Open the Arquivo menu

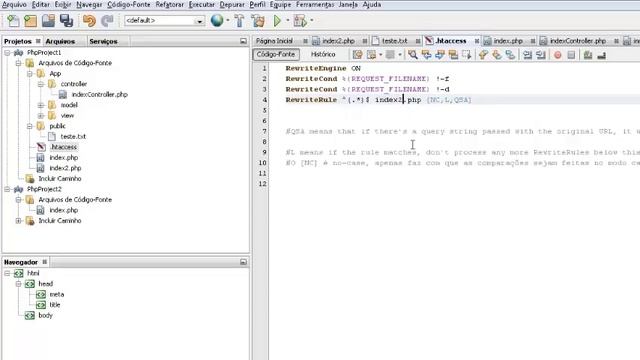point(14,4)
